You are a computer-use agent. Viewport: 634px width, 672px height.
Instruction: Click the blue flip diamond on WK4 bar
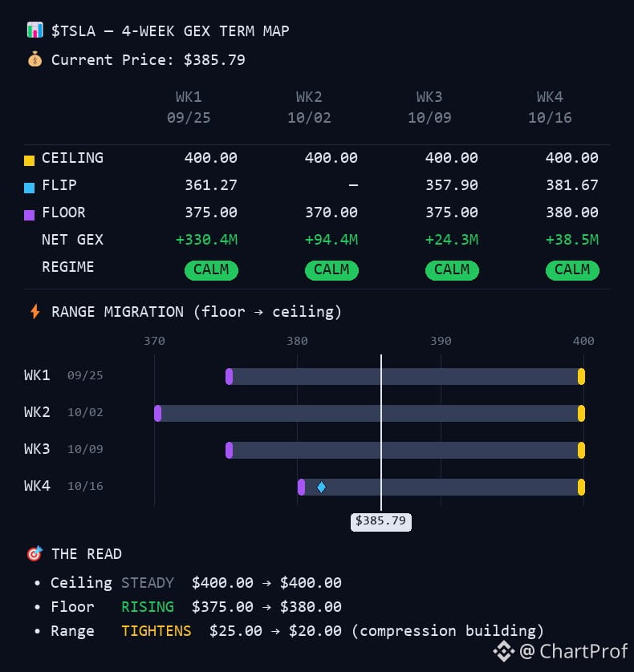pyautogui.click(x=321, y=487)
